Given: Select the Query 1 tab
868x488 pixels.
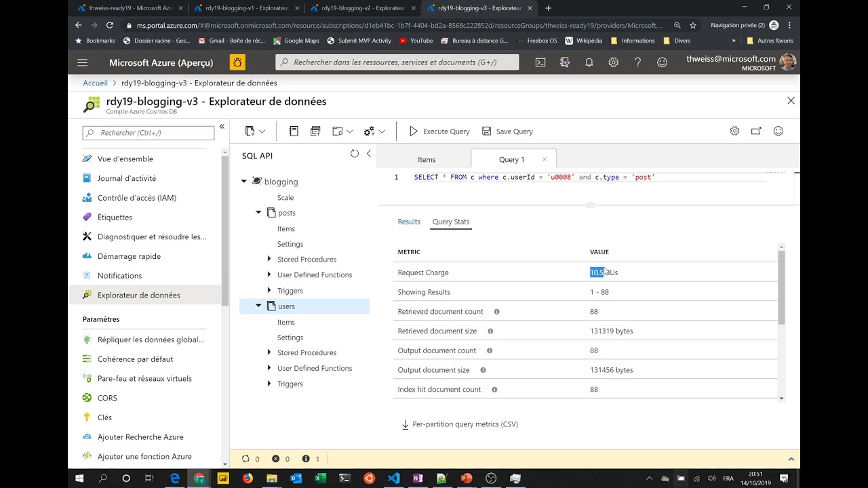Looking at the screenshot, I should (512, 160).
